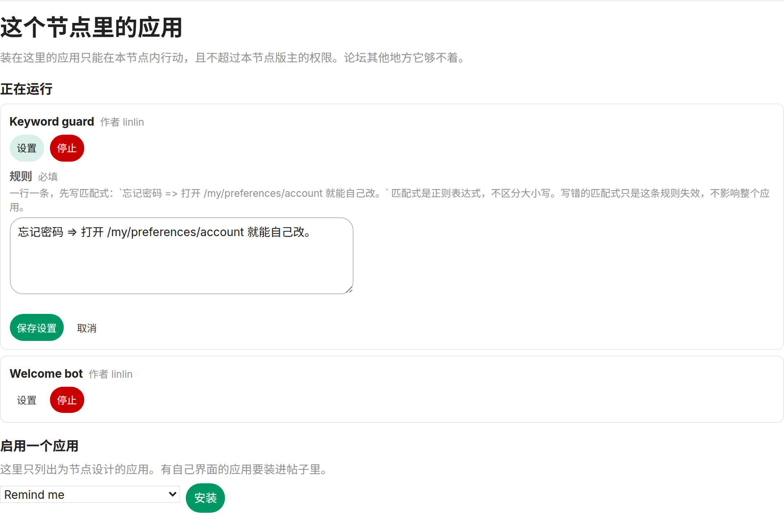Click the 安装 install button
Screen dimensions: 784x532
tap(205, 498)
